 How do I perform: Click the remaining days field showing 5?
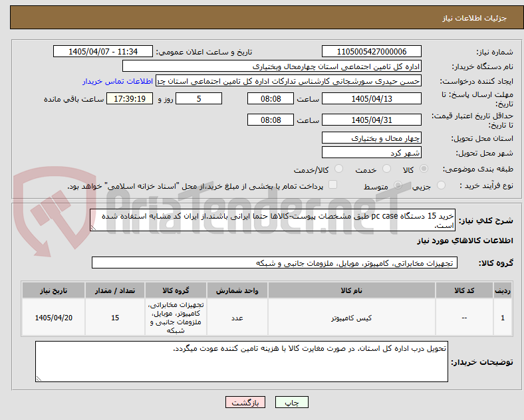(x=199, y=98)
